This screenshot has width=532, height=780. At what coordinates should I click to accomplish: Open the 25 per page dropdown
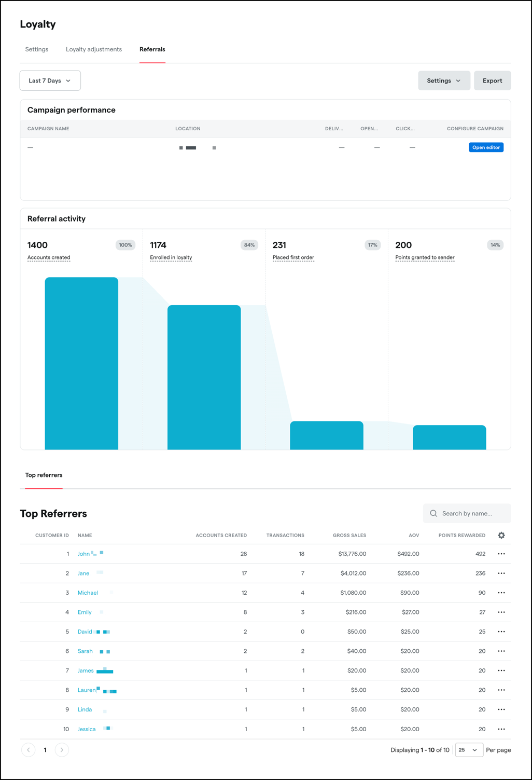coord(469,750)
